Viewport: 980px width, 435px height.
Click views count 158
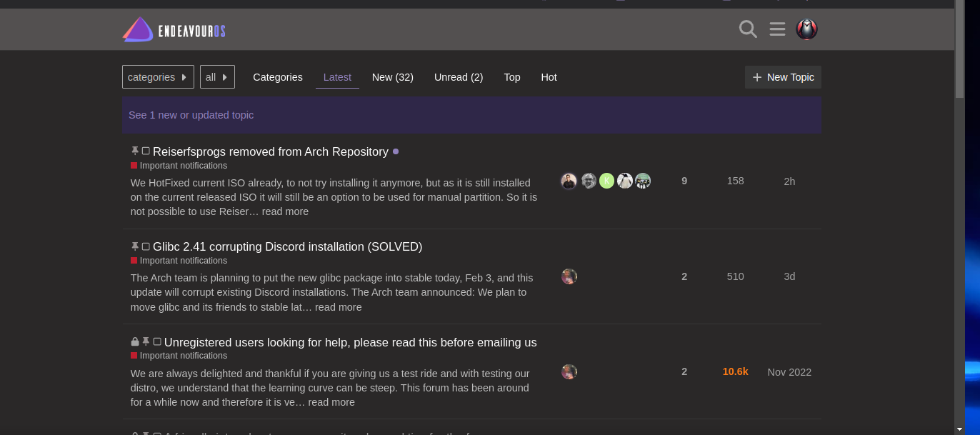736,181
